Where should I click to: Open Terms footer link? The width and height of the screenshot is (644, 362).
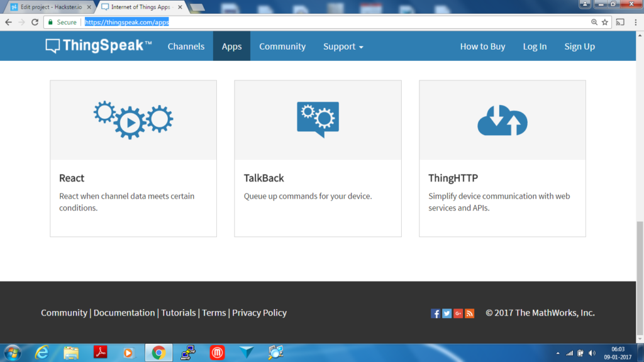tap(214, 313)
